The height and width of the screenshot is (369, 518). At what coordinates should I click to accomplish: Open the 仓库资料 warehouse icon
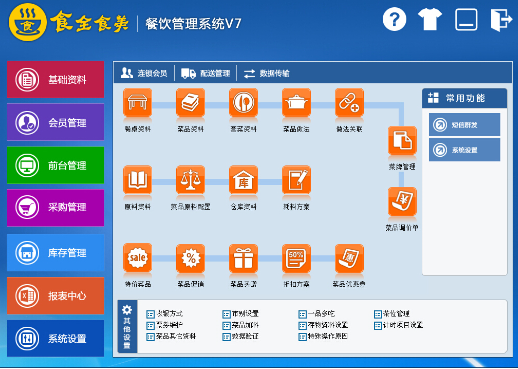tap(243, 180)
